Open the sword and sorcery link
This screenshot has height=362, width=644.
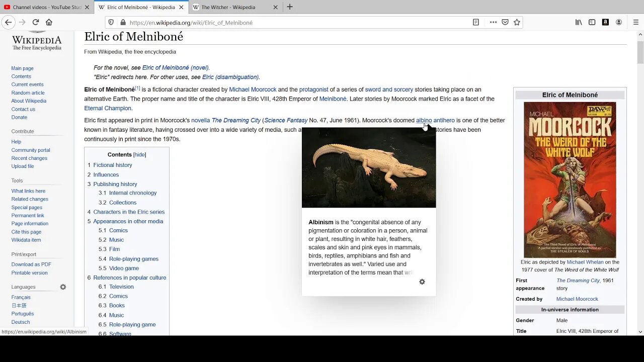pos(389,89)
